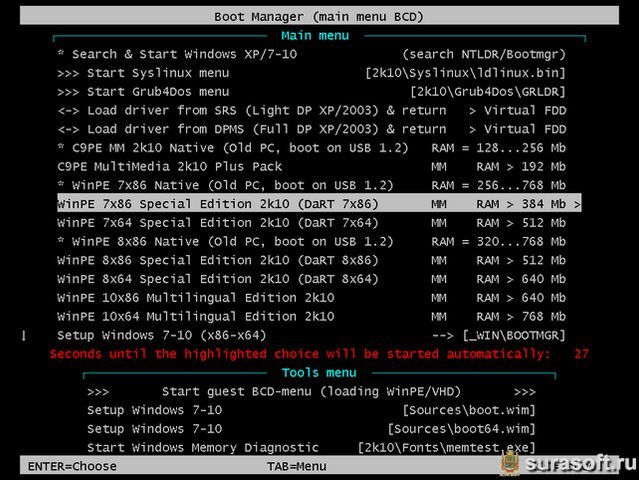Image resolution: width=639 pixels, height=480 pixels.
Task: Select Load driver from SRS entry
Action: 312,110
